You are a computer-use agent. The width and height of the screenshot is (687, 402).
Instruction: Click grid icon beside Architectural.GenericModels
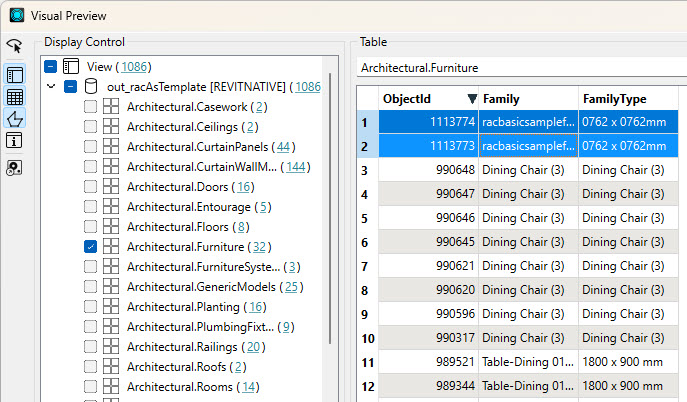(x=111, y=287)
